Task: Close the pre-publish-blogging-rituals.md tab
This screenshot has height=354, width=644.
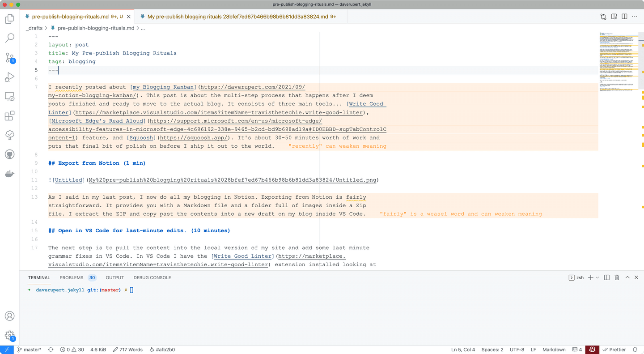Action: tap(129, 17)
